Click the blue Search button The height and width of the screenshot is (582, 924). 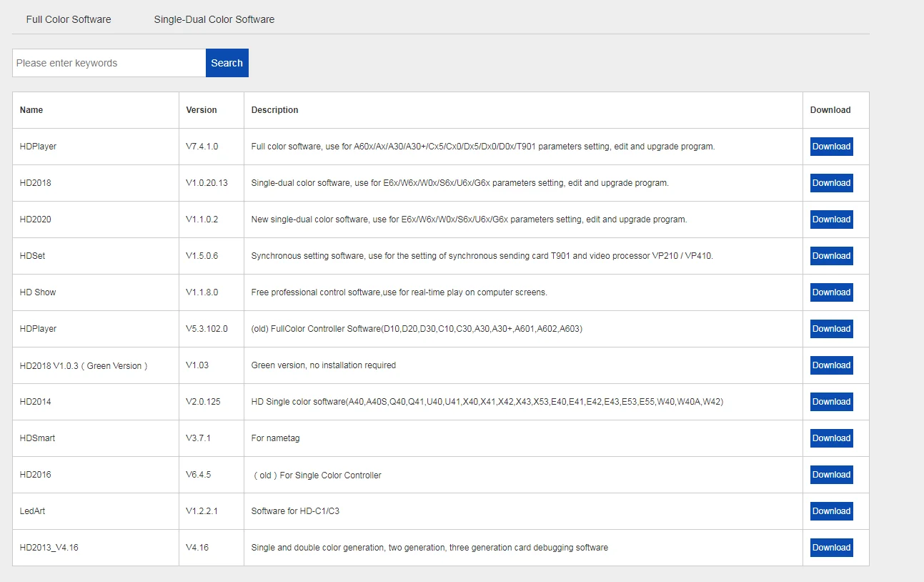pos(227,63)
